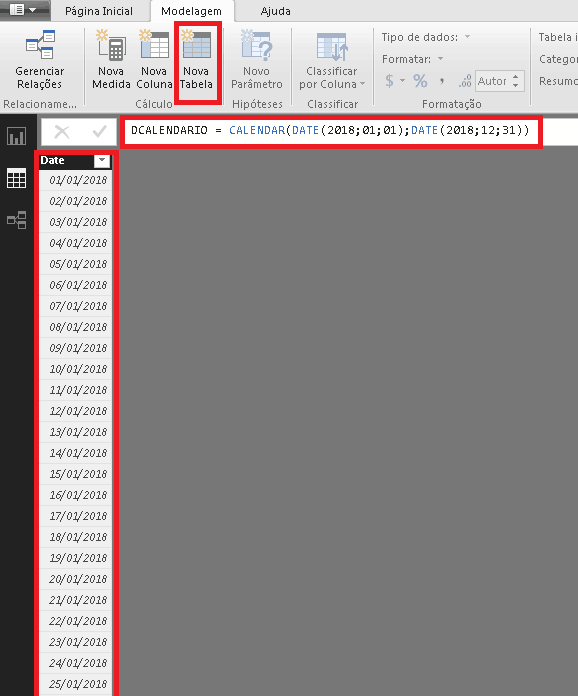Select cell 23/01/2018

coord(75,642)
